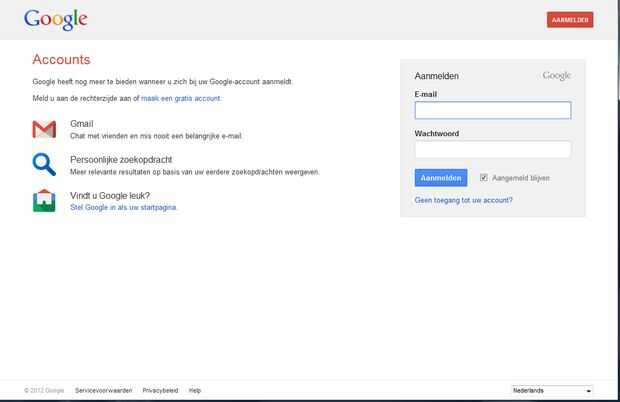
Task: Open the Nederlands language dropdown
Action: pyautogui.click(x=551, y=390)
